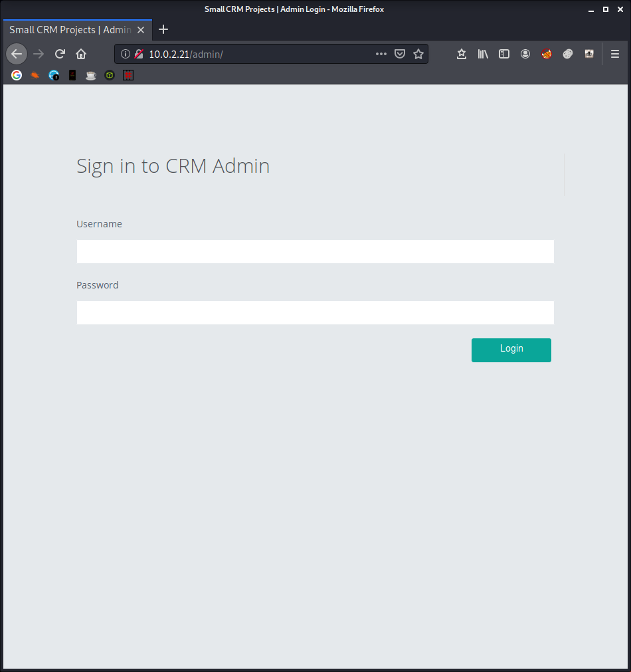
Task: Expand page actions three-dot menu
Action: (381, 54)
